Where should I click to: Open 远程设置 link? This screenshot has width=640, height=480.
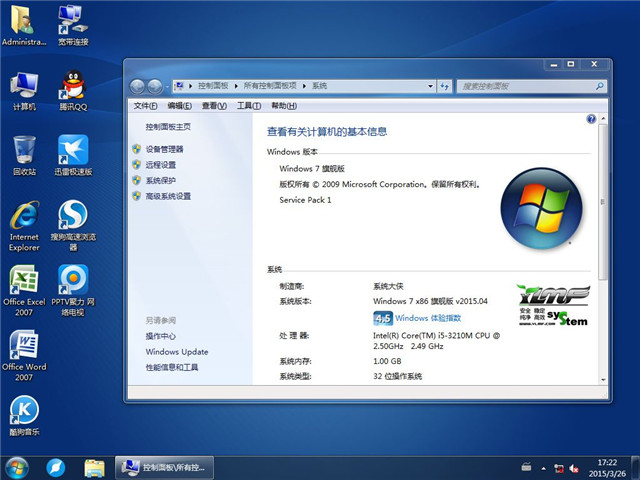161,165
